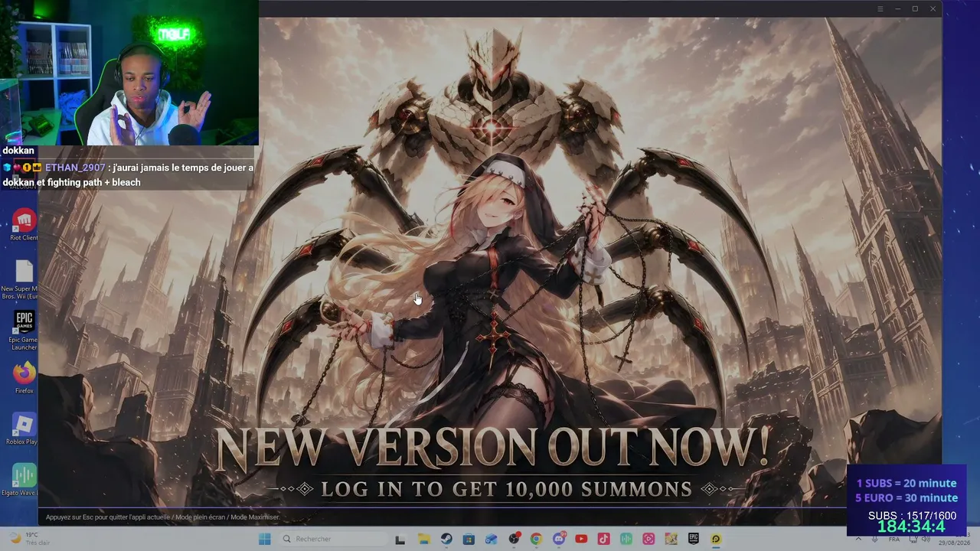This screenshot has height=551, width=980.
Task: Open Discord from the taskbar
Action: coord(559,540)
